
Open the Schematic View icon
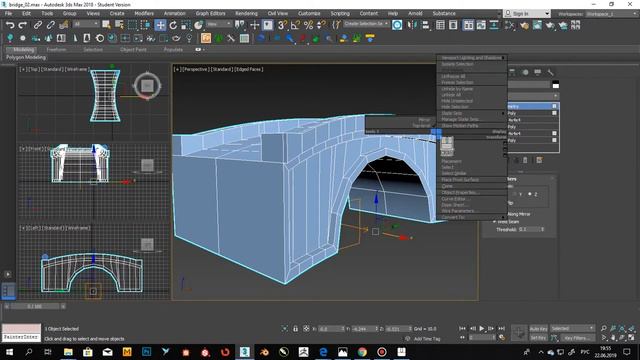[x=494, y=25]
